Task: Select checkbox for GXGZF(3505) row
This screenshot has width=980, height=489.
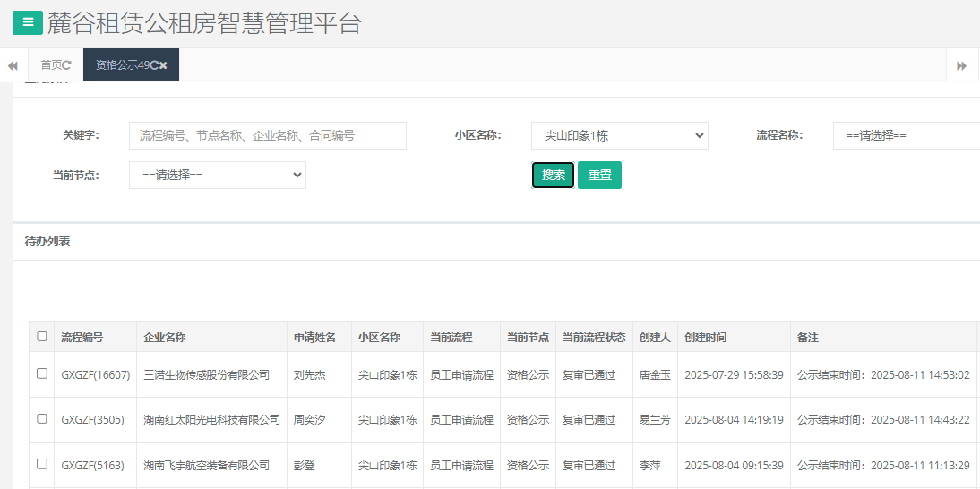Action: click(42, 419)
